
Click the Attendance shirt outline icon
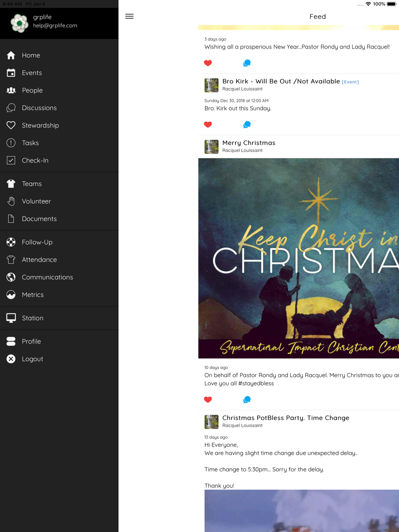tap(11, 260)
